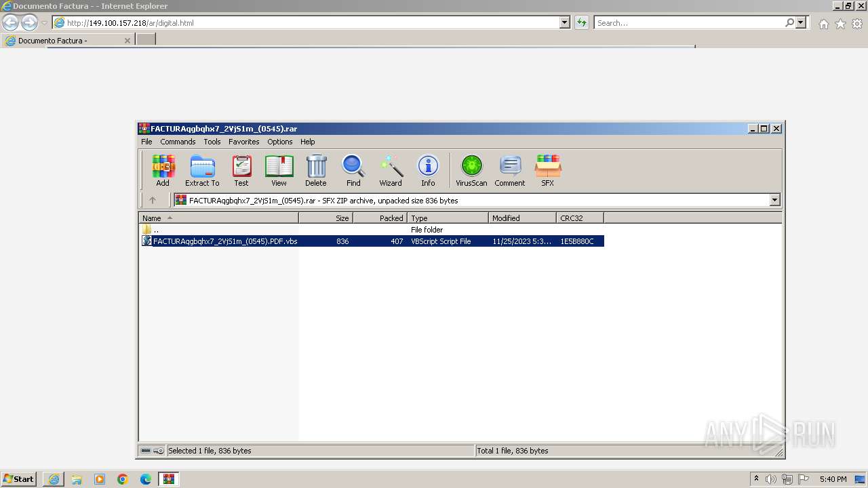This screenshot has width=868, height=488.
Task: Sort by Size column header
Action: [x=325, y=218]
